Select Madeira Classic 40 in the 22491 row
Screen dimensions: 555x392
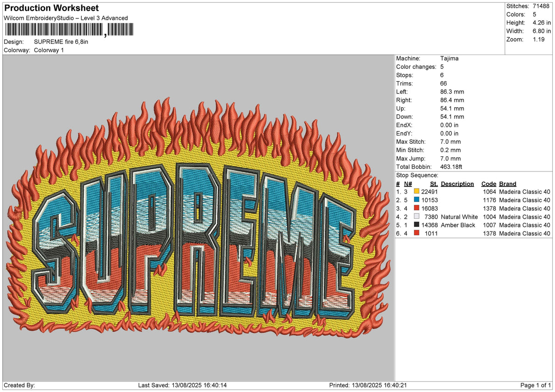tap(525, 192)
